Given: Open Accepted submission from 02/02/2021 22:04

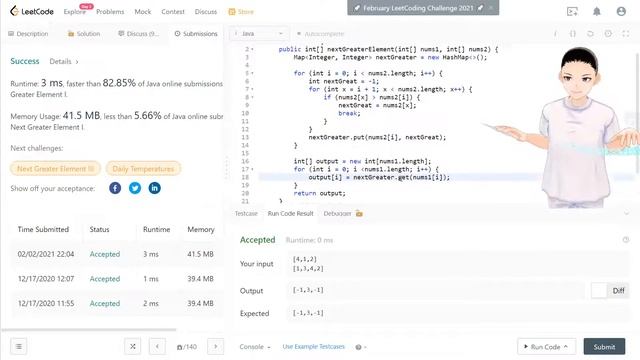Looking at the screenshot, I should (x=105, y=254).
